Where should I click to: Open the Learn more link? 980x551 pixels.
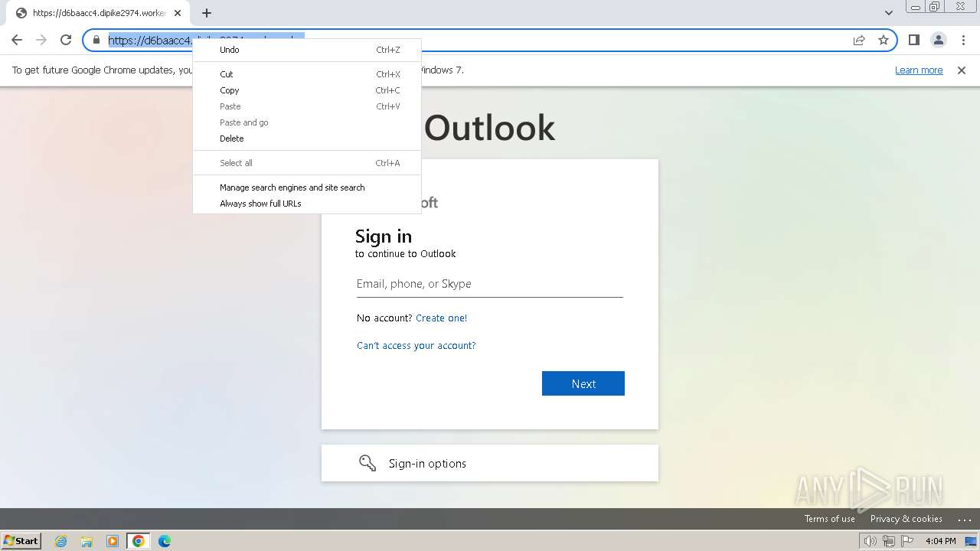pos(919,70)
